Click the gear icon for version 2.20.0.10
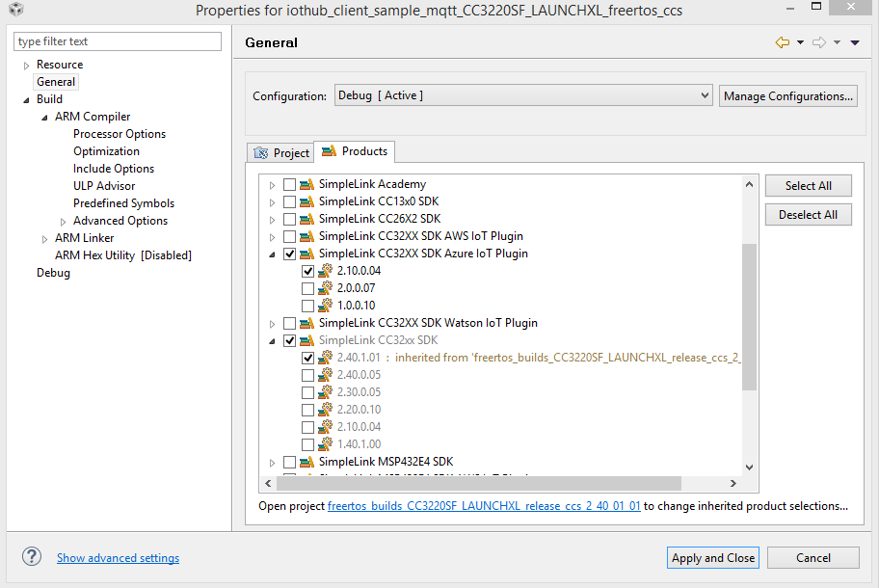The image size is (879, 588). coord(325,410)
